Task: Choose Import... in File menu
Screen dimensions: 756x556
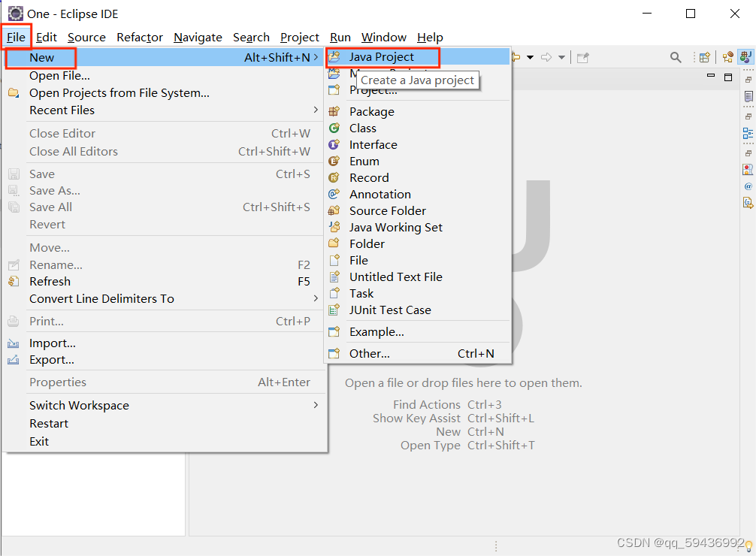Action: point(163,343)
